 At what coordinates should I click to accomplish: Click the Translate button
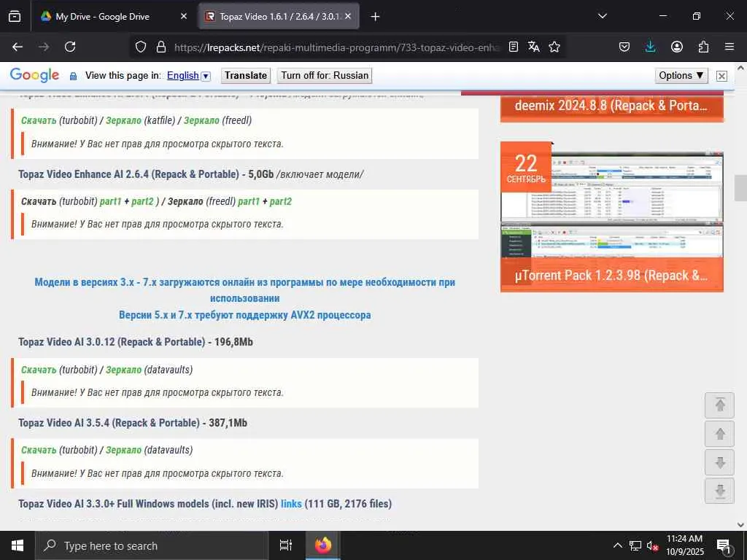coord(246,76)
